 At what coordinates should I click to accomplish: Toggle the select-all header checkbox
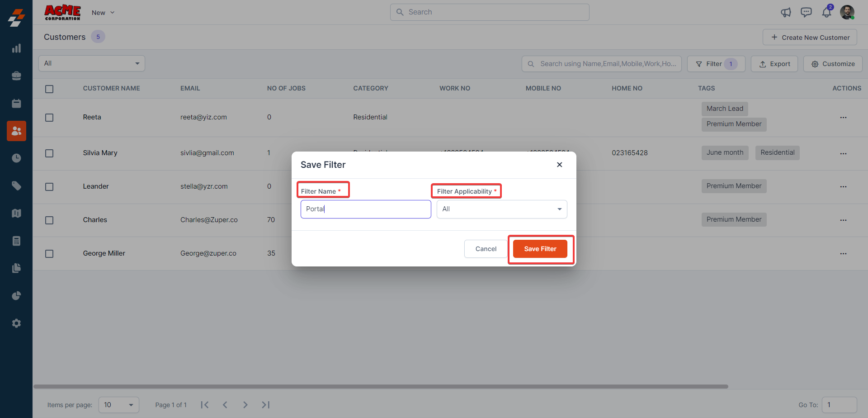49,89
